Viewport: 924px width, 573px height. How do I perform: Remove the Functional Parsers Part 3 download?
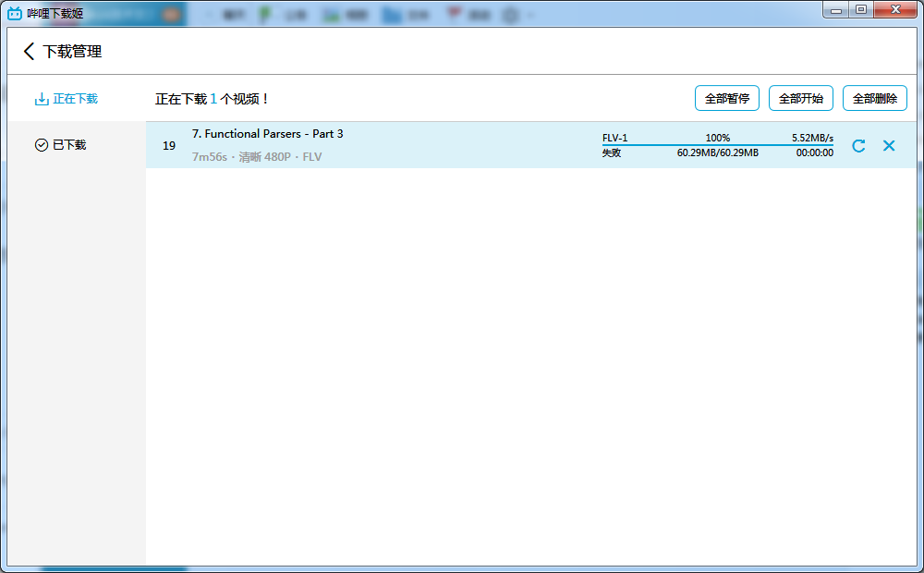tap(889, 146)
